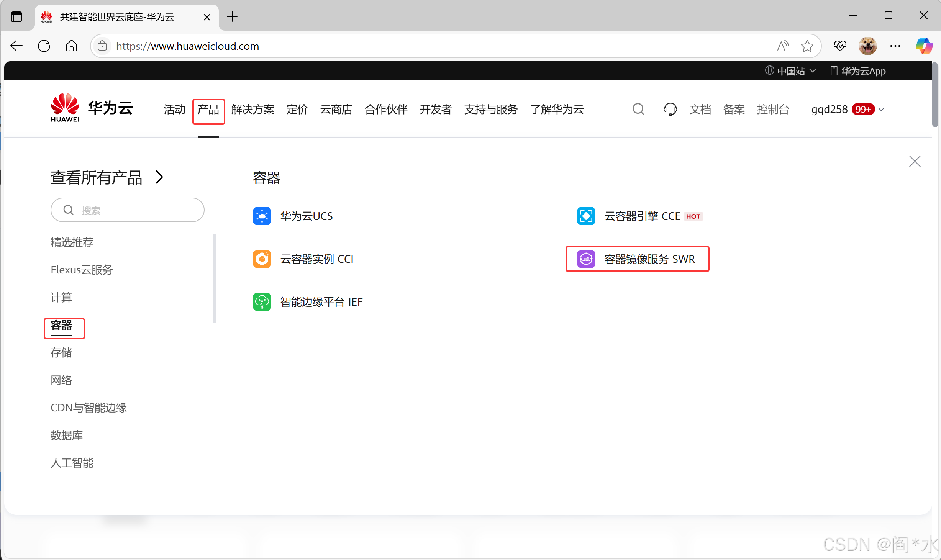Click the magnifier search icon in header

638,110
